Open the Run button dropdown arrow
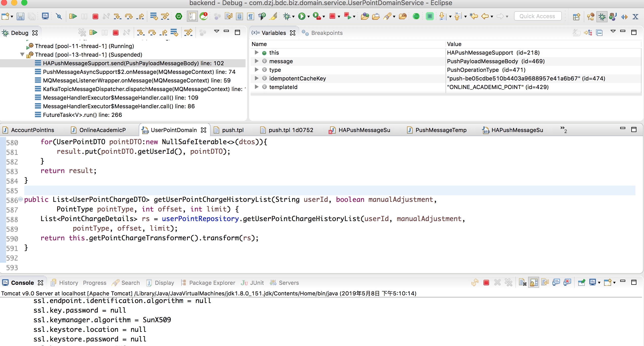This screenshot has height=346, width=644. [x=309, y=17]
